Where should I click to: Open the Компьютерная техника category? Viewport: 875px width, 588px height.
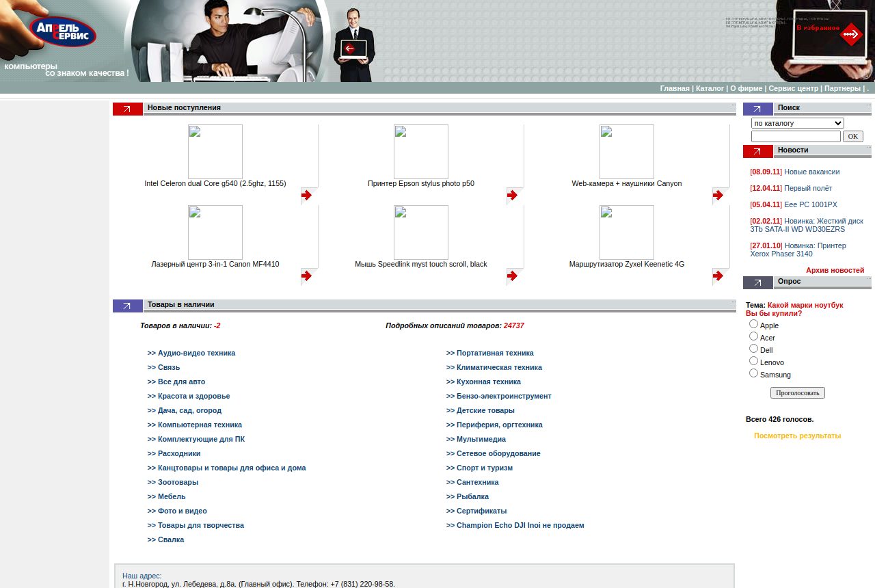195,425
